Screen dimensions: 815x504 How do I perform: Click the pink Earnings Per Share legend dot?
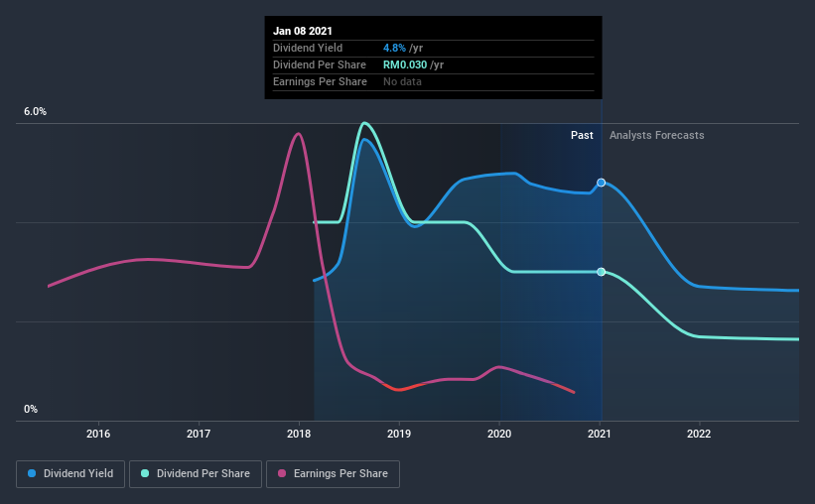point(282,473)
